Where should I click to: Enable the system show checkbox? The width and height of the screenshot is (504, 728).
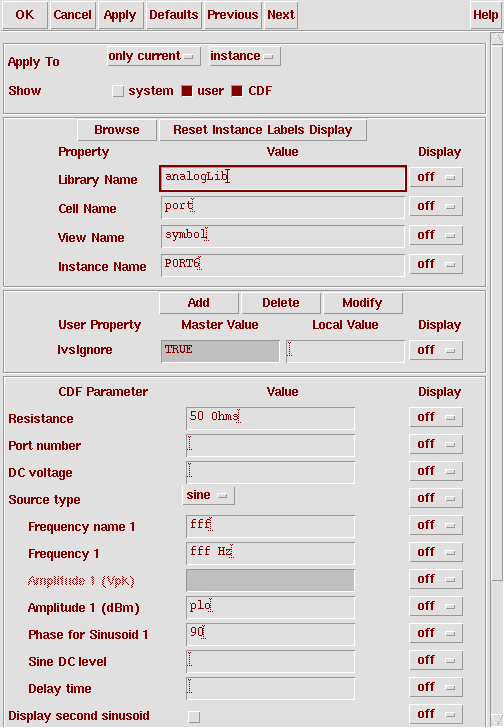tap(118, 91)
